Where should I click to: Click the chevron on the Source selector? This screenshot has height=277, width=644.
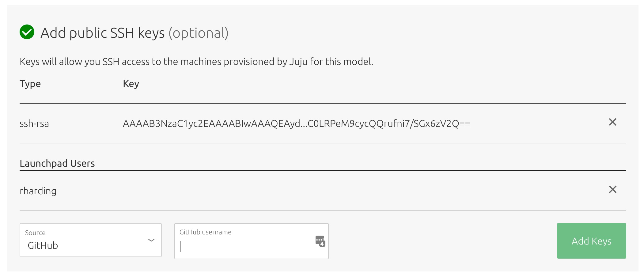pyautogui.click(x=151, y=241)
